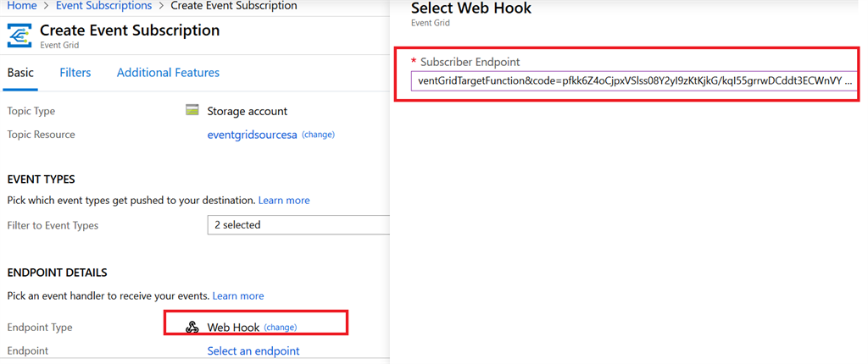Viewport: 868px width, 364px height.
Task: Click the Select Web Hook panel title
Action: click(471, 8)
